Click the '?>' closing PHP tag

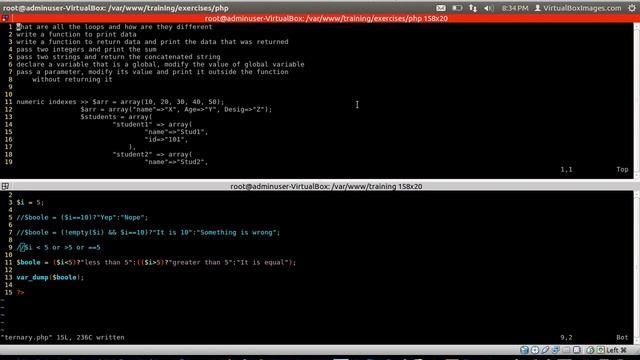(x=20, y=292)
